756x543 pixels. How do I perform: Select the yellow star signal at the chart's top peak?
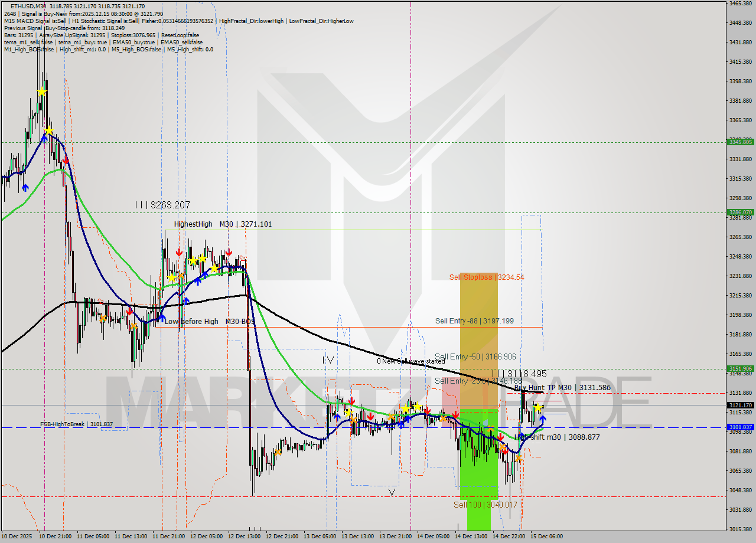(x=41, y=92)
